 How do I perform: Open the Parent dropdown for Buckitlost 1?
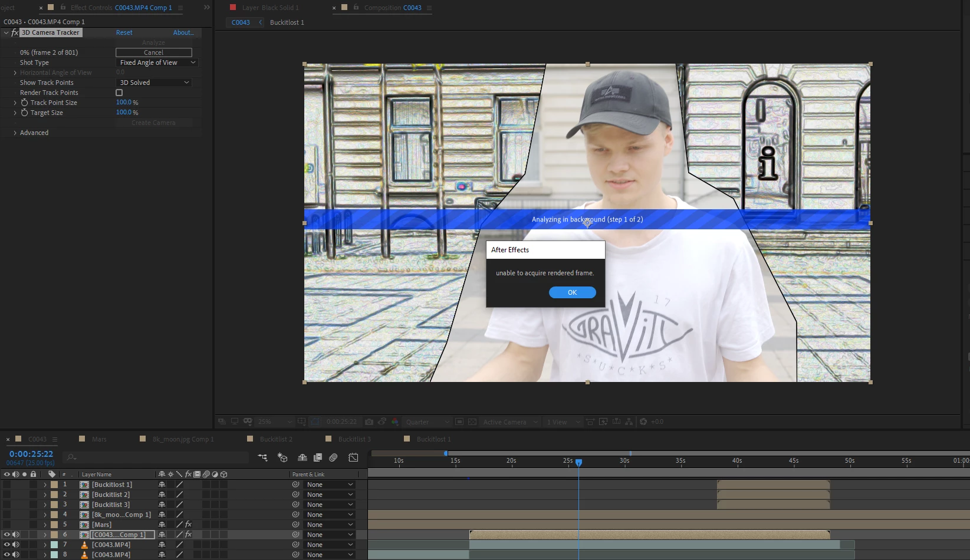(x=330, y=485)
